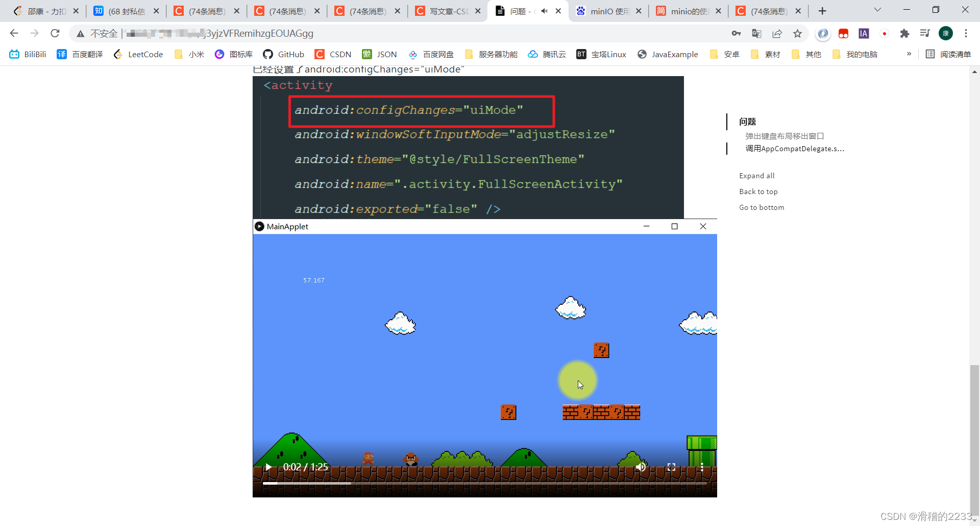Show more bookmarks with the chevron
Image resolution: width=980 pixels, height=526 pixels.
pos(909,54)
